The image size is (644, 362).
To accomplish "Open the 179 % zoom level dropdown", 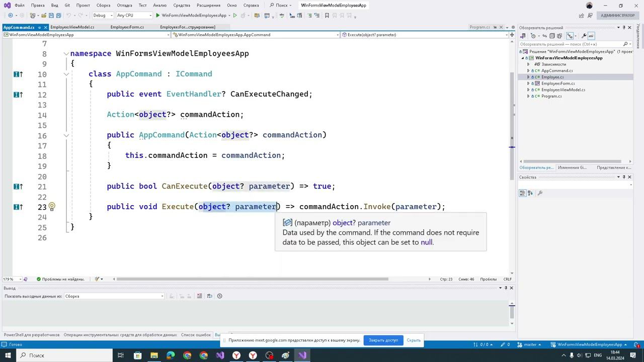I will tap(12, 279).
